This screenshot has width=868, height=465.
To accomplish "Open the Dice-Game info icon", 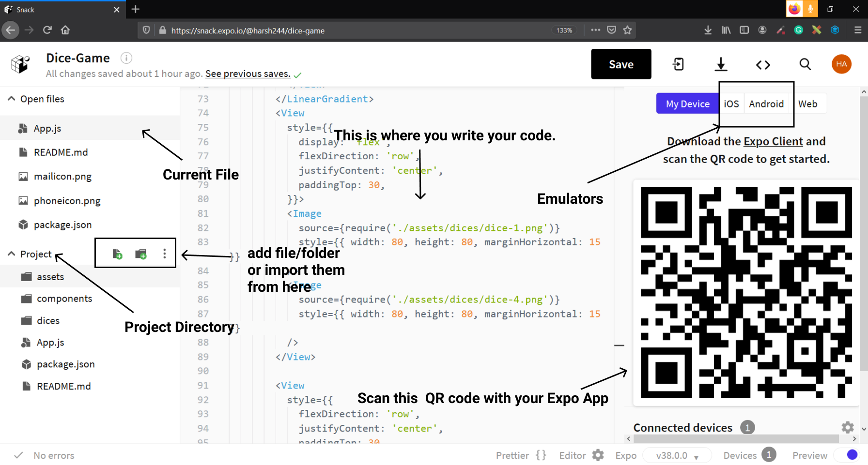I will click(x=126, y=58).
